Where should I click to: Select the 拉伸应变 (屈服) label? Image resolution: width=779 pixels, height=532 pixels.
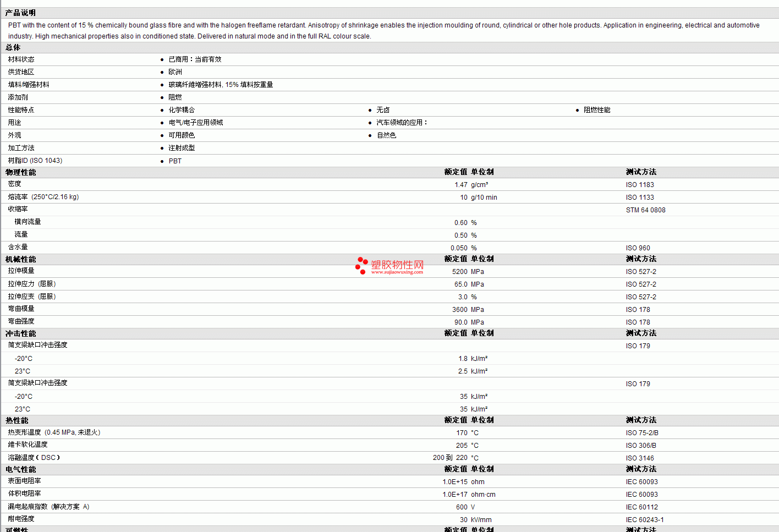point(32,297)
